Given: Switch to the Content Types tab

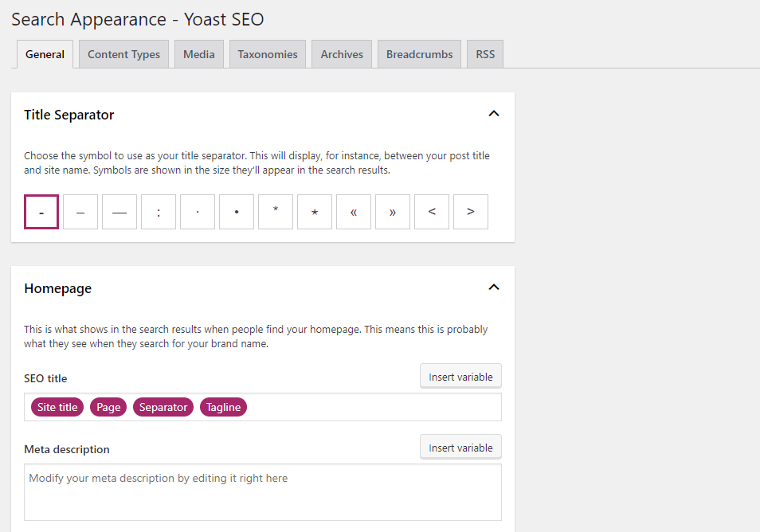Looking at the screenshot, I should coord(123,54).
